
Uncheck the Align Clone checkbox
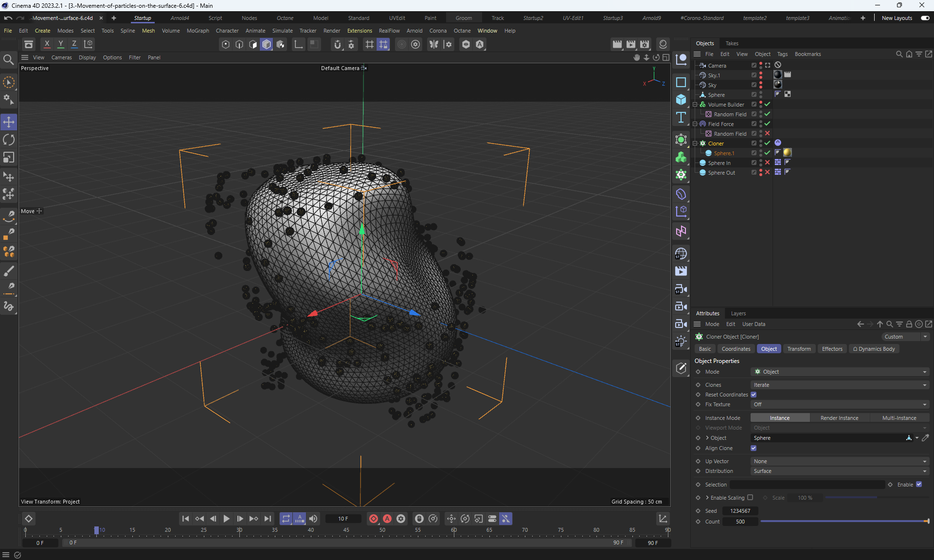[x=754, y=448]
